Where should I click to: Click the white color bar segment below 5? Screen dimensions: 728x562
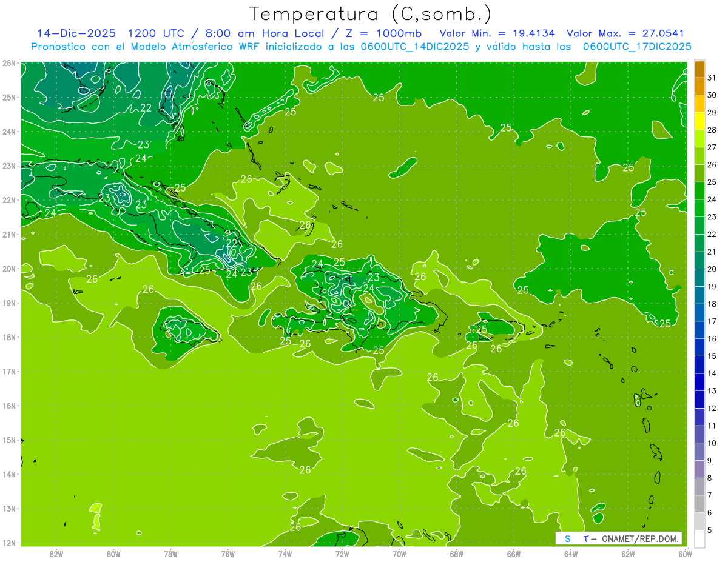[x=699, y=538]
